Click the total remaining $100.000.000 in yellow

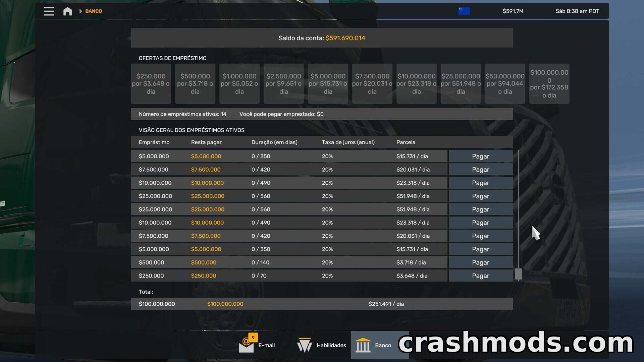225,304
